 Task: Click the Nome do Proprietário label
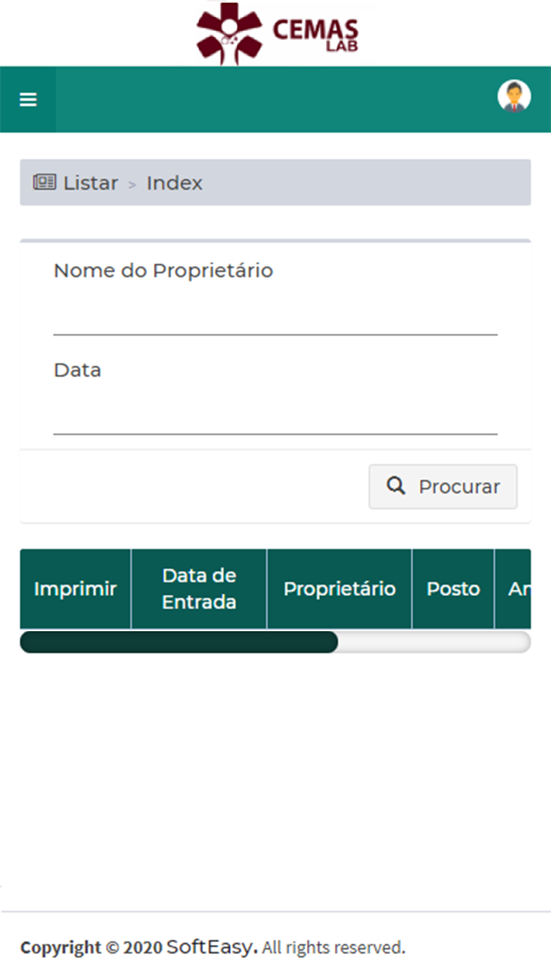click(x=163, y=271)
